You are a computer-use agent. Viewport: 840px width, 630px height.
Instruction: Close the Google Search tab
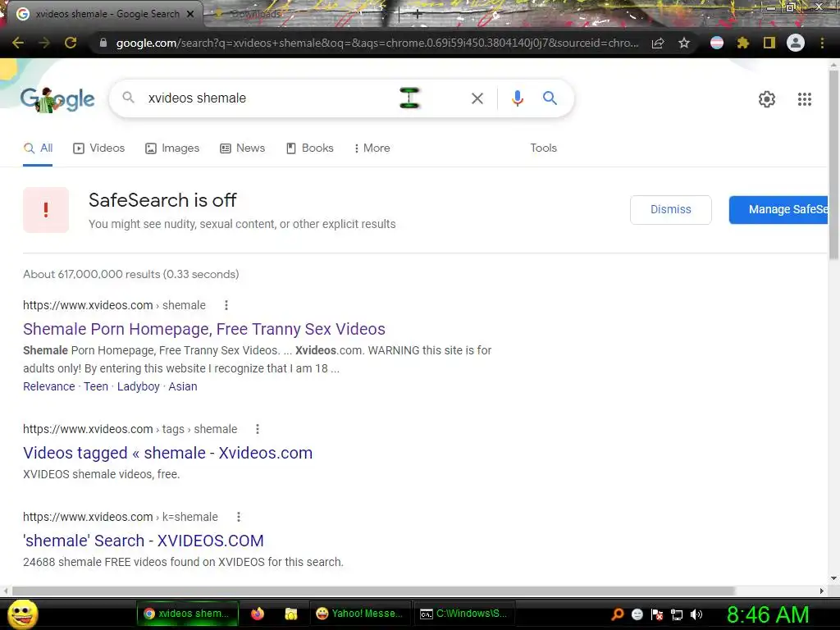190,14
